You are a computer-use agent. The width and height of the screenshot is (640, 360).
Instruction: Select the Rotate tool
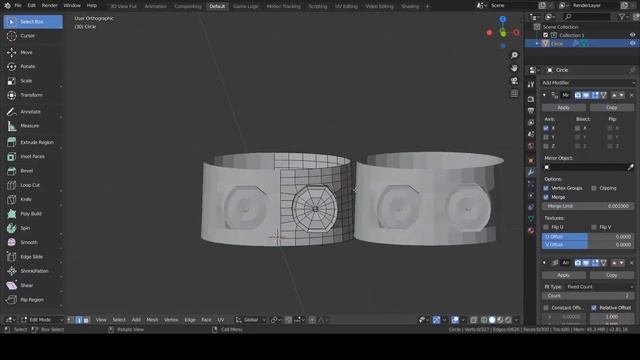[x=33, y=67]
